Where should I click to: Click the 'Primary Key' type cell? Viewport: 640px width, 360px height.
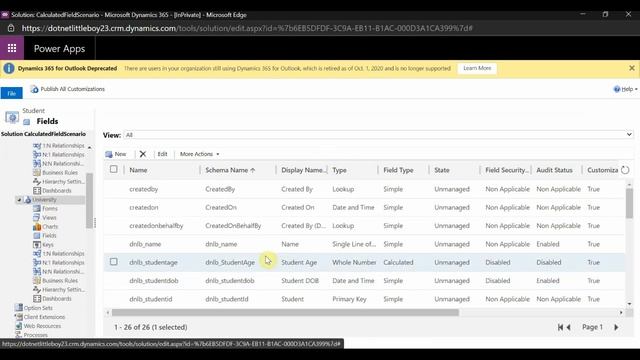pos(349,299)
